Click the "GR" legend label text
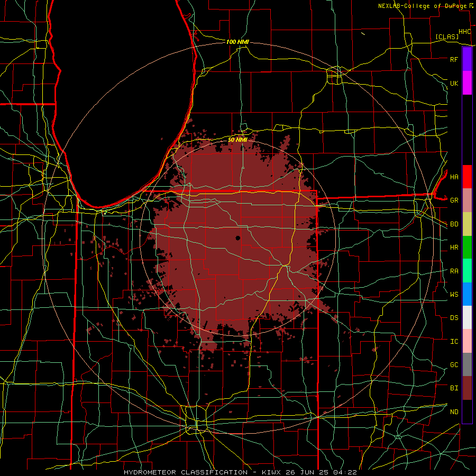The image size is (476, 476). tap(454, 200)
